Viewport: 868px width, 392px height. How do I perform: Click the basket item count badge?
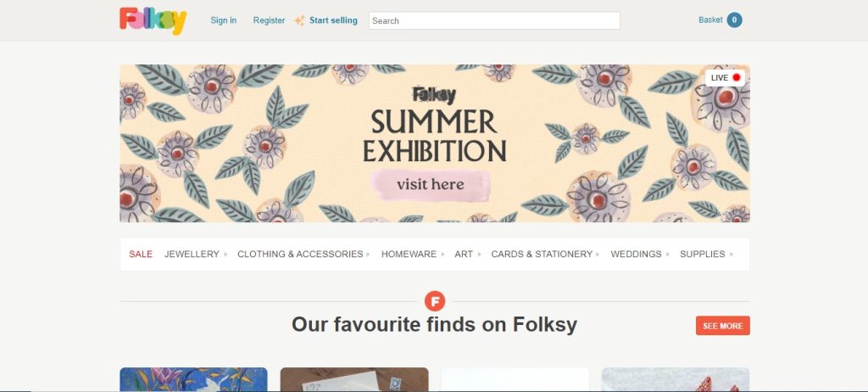(x=734, y=20)
